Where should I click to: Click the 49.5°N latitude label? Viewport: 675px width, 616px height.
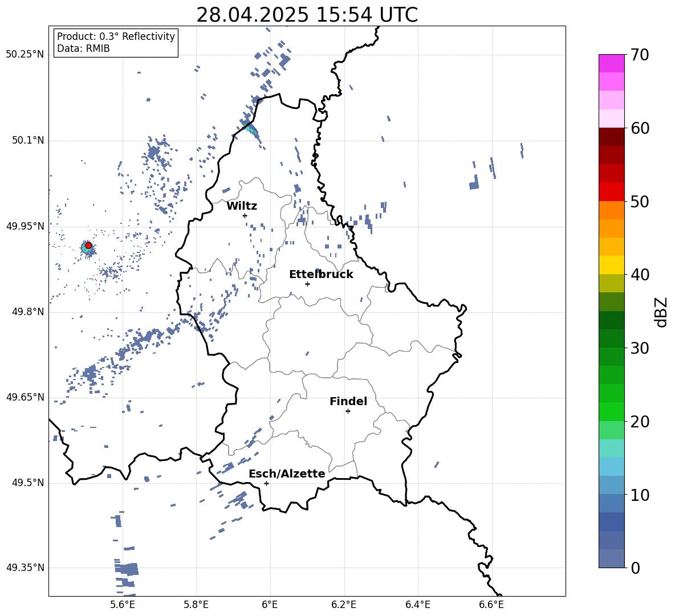(x=28, y=483)
